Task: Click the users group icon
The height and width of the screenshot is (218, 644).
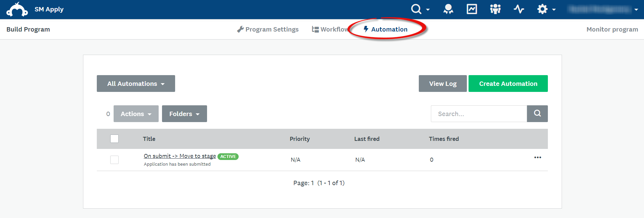Action: pyautogui.click(x=495, y=9)
